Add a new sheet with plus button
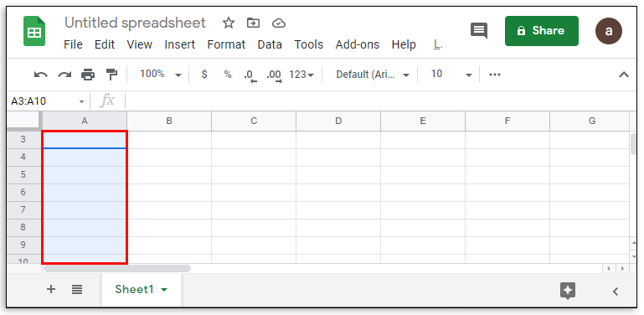The width and height of the screenshot is (644, 315). [51, 290]
